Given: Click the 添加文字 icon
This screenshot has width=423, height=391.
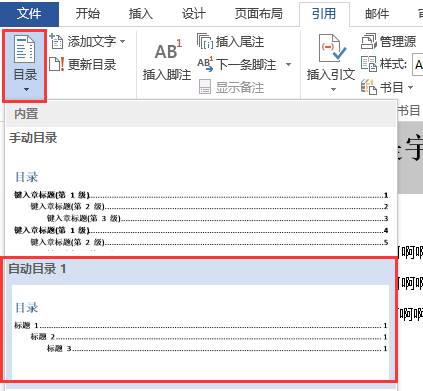Looking at the screenshot, I should pyautogui.click(x=56, y=41).
